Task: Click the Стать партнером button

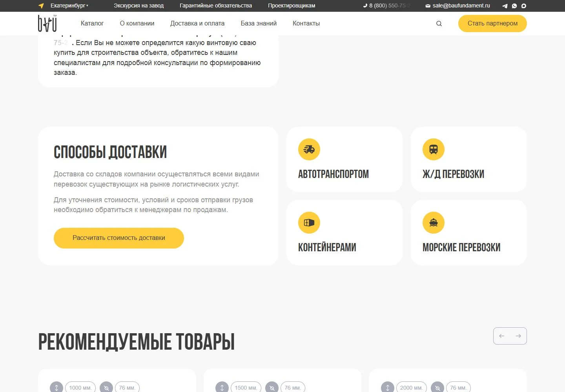Action: click(x=492, y=24)
